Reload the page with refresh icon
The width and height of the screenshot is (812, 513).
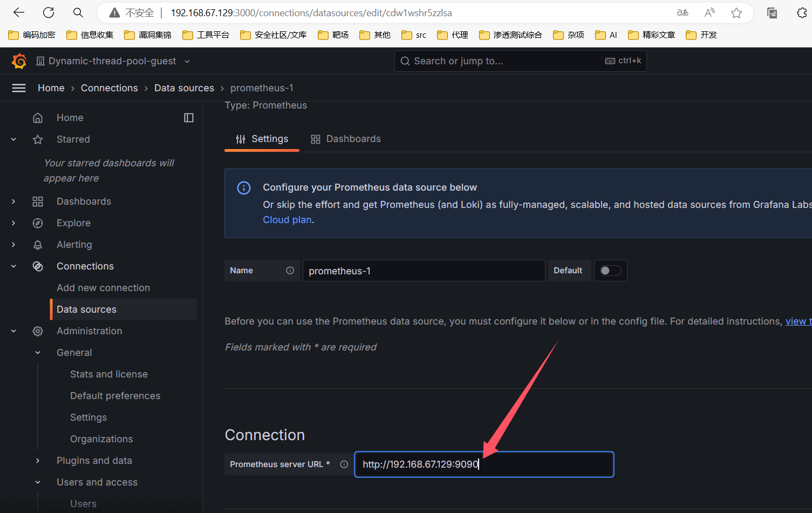(x=49, y=12)
